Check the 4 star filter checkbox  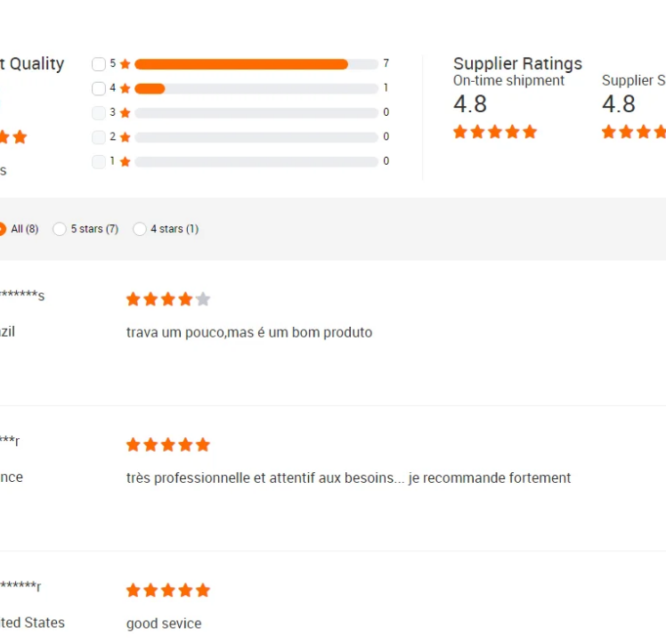coord(99,88)
